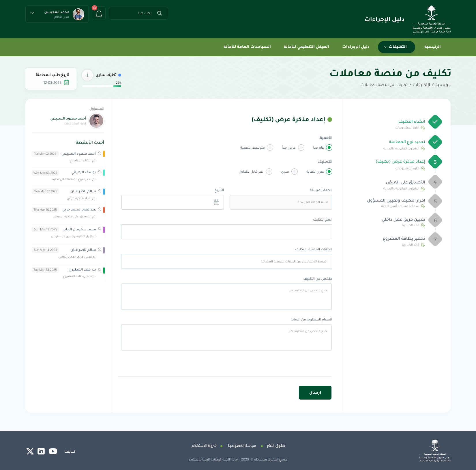This screenshot has width=476, height=470.
Task: Open دليل الإجراءات nav item
Action: [x=356, y=47]
